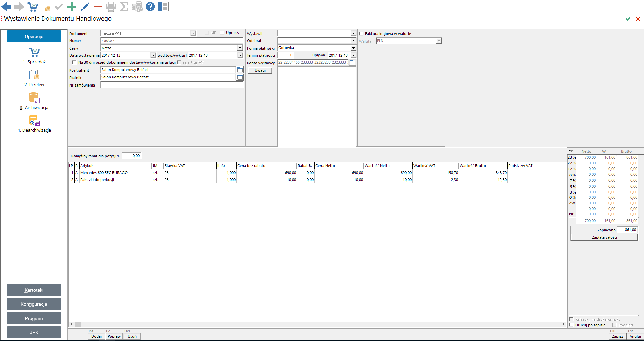
Task: Expand the Data wystawienia date dropdown
Action: [x=153, y=55]
